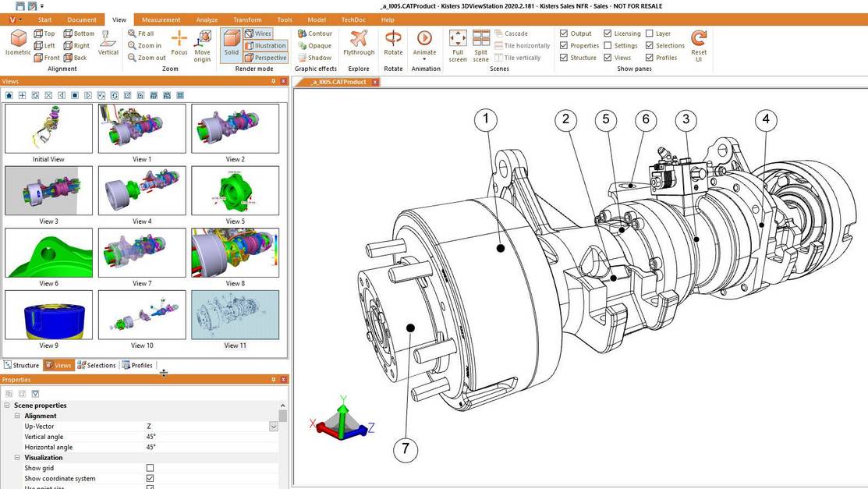Image resolution: width=868 pixels, height=489 pixels.
Task: Open the Measurement ribbon tab
Action: click(x=161, y=19)
